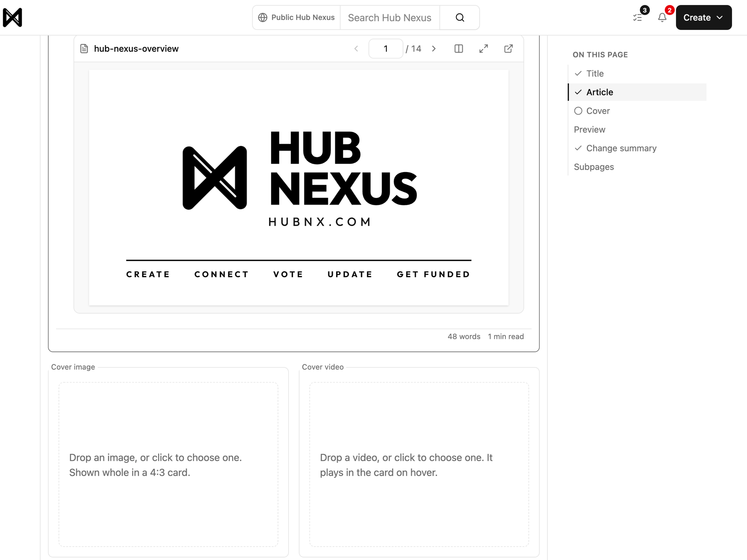This screenshot has width=747, height=560.
Task: Open the tasks checklist icon
Action: pos(637,17)
